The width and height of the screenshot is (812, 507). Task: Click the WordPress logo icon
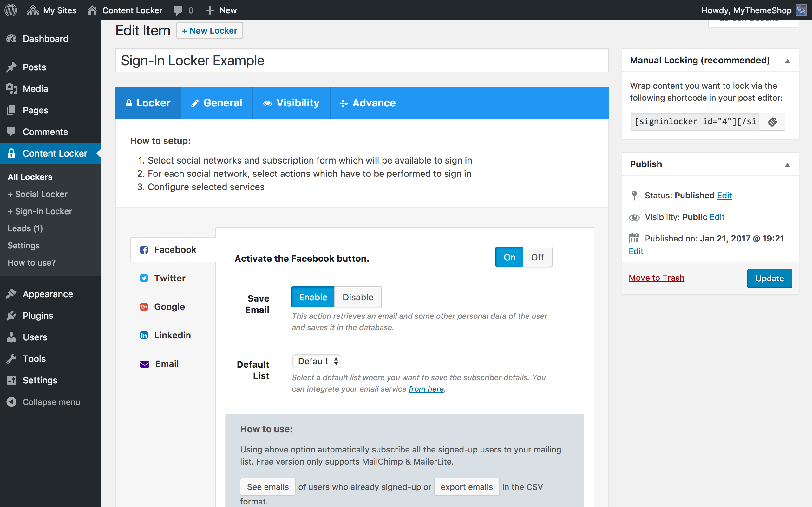pyautogui.click(x=11, y=10)
